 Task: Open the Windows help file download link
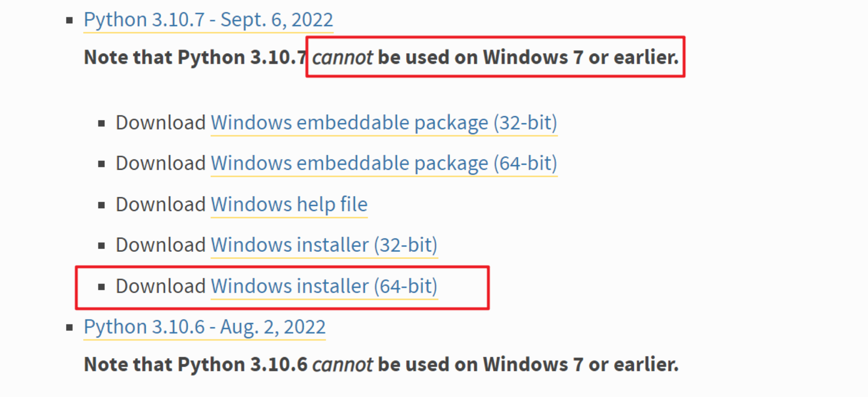[289, 205]
